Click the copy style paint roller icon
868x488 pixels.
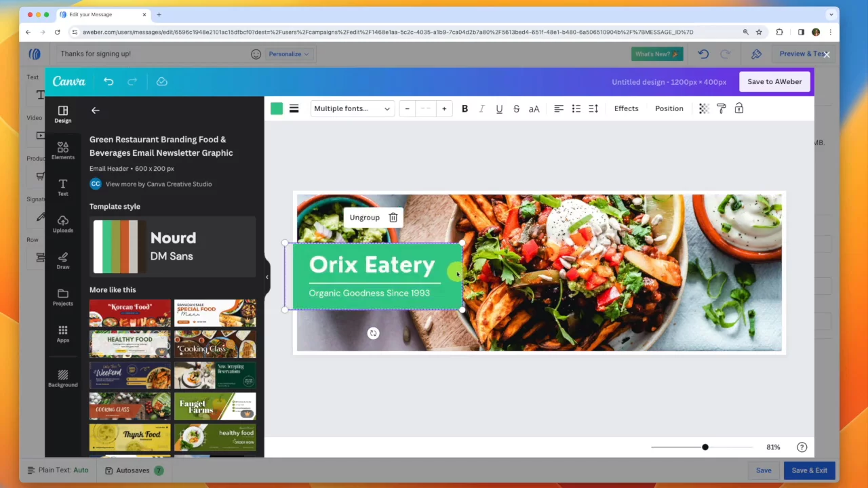pos(722,108)
